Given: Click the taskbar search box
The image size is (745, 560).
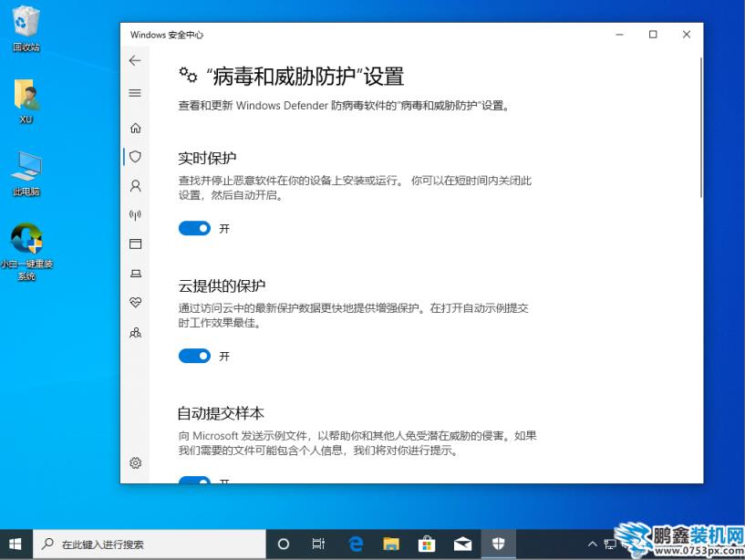Looking at the screenshot, I should point(150,544).
